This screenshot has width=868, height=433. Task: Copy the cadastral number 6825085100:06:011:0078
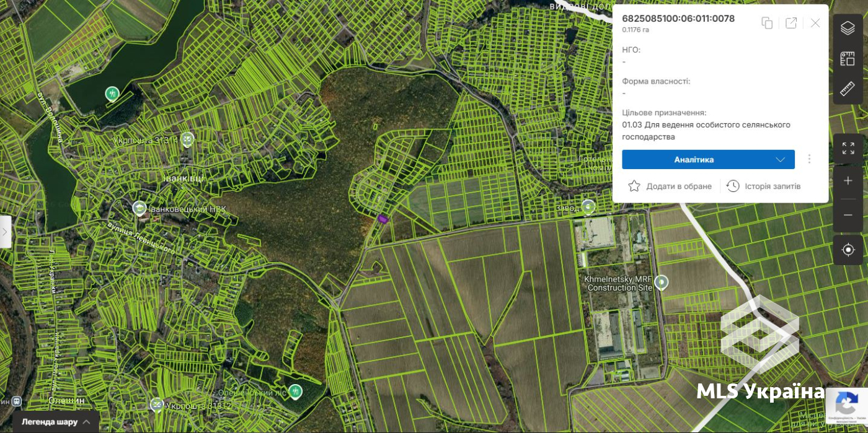click(x=767, y=23)
